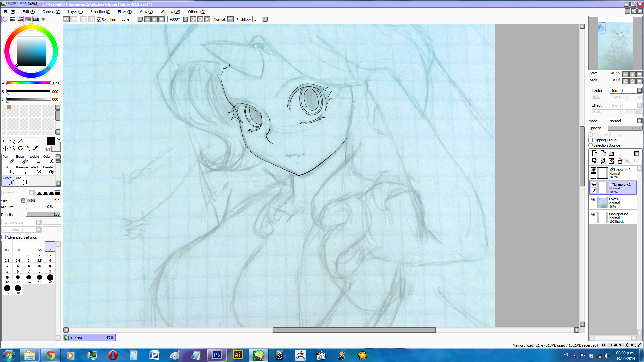Viewport: 644px width, 362px height.
Task: Select the Weight linework tool
Action: click(x=36, y=160)
